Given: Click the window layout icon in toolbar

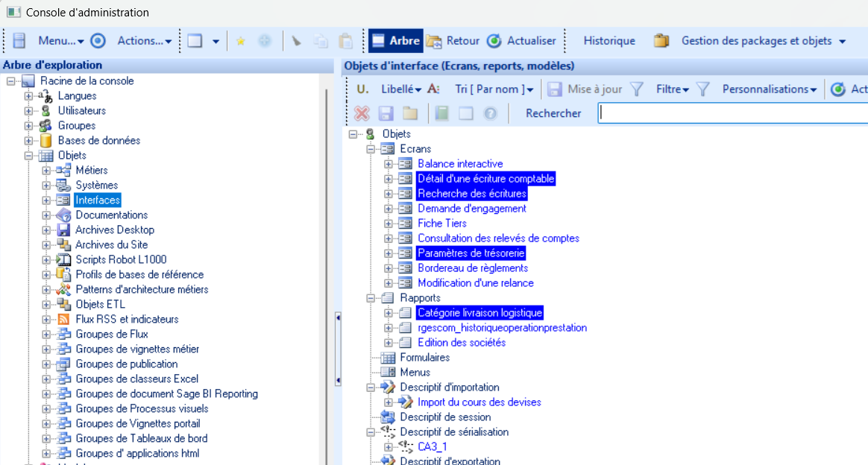Looking at the screenshot, I should [x=195, y=41].
